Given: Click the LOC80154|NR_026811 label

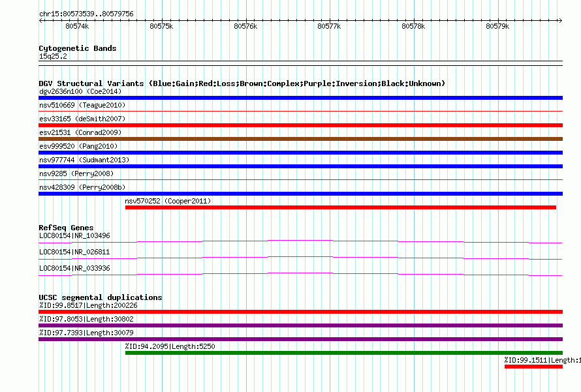Looking at the screenshot, I should tap(74, 252).
